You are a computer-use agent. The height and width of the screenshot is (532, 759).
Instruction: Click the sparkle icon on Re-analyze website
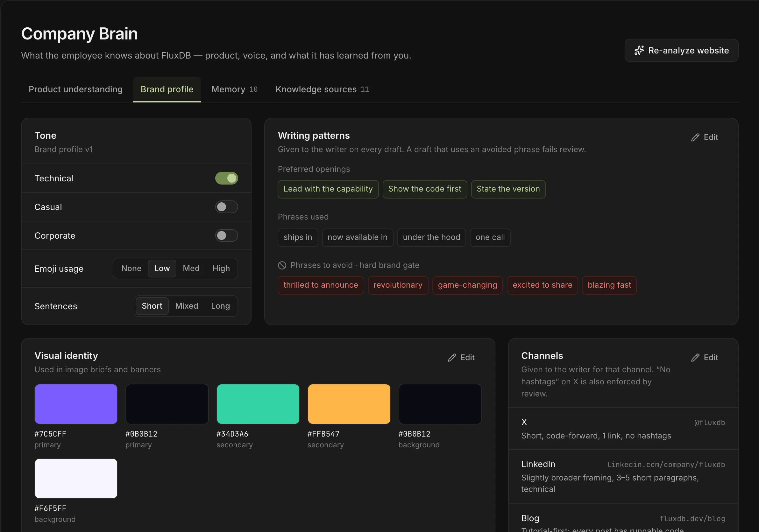639,50
